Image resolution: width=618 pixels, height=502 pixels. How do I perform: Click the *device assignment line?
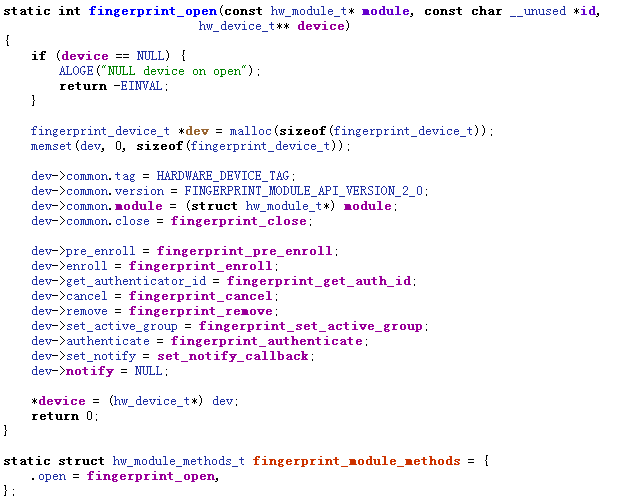[x=135, y=401]
